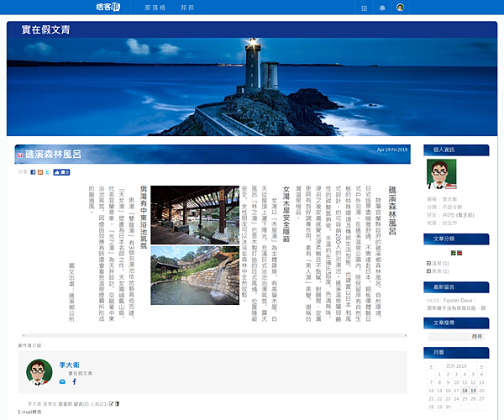Open the outdoor waterfall pool photo

[195, 276]
